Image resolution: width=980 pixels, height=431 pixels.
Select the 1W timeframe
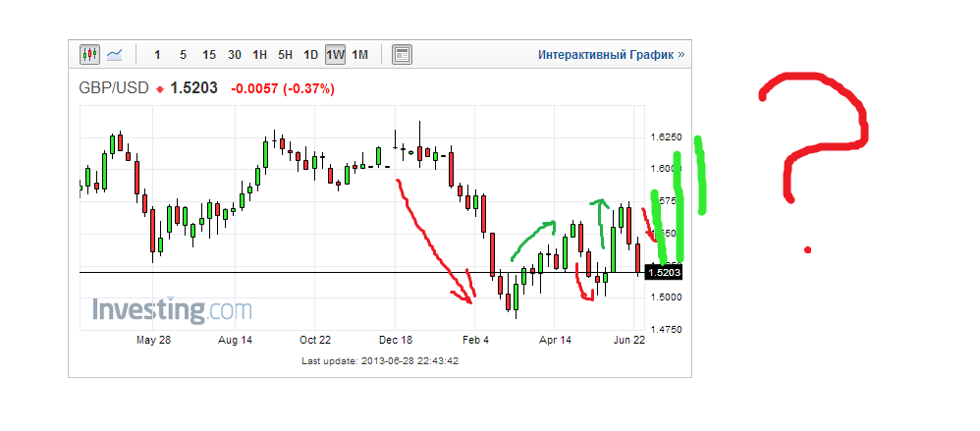tap(336, 55)
